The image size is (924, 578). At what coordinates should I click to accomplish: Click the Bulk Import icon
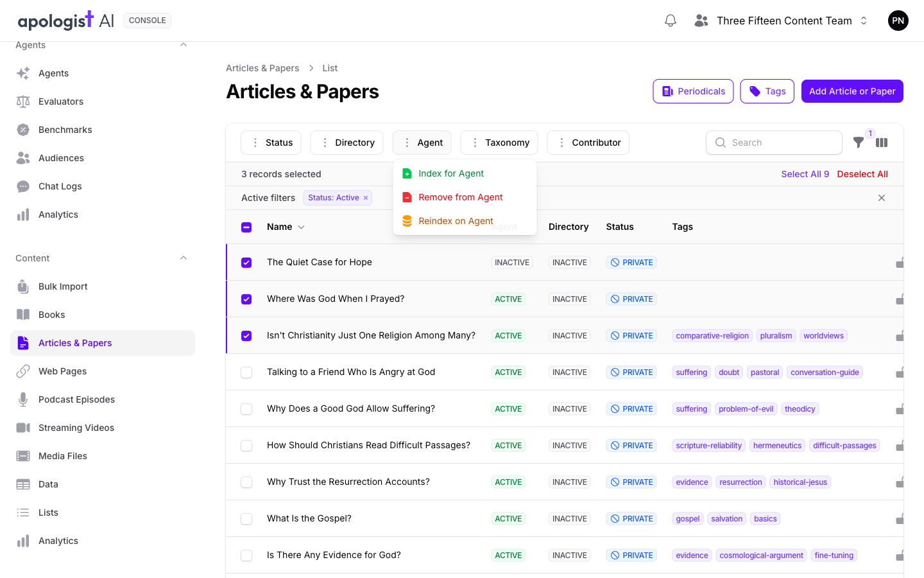pyautogui.click(x=23, y=286)
